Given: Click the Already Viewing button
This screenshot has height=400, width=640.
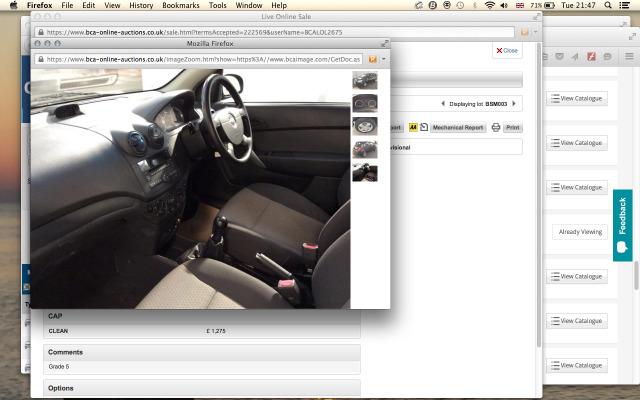Looking at the screenshot, I should point(580,232).
